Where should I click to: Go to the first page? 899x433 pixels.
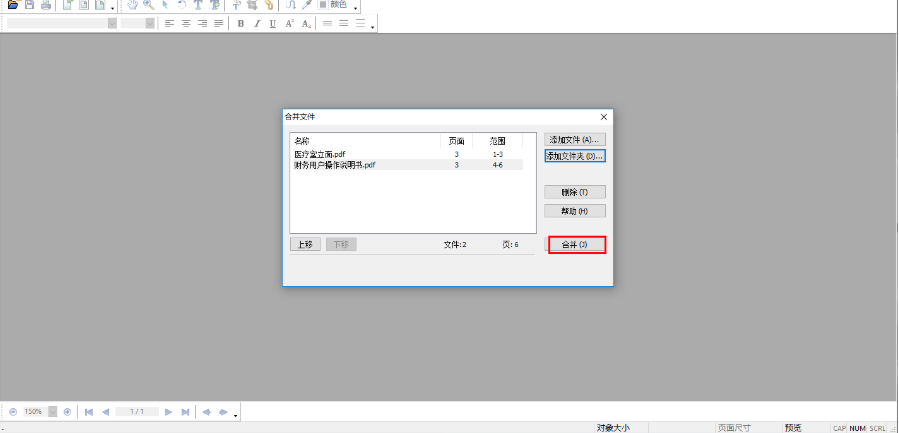(89, 412)
